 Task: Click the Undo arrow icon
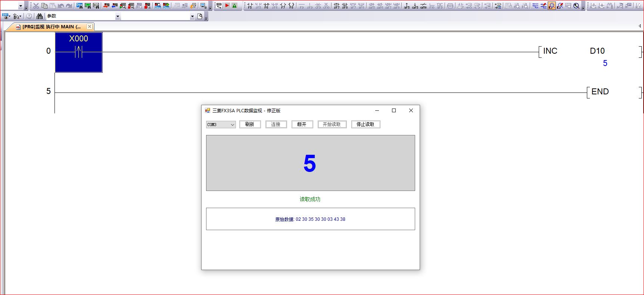[61, 6]
